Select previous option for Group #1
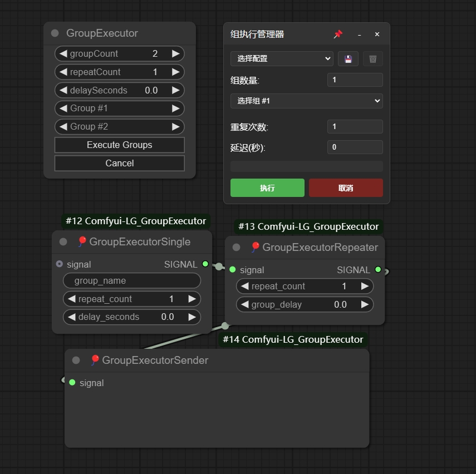476x474 pixels. coord(63,108)
